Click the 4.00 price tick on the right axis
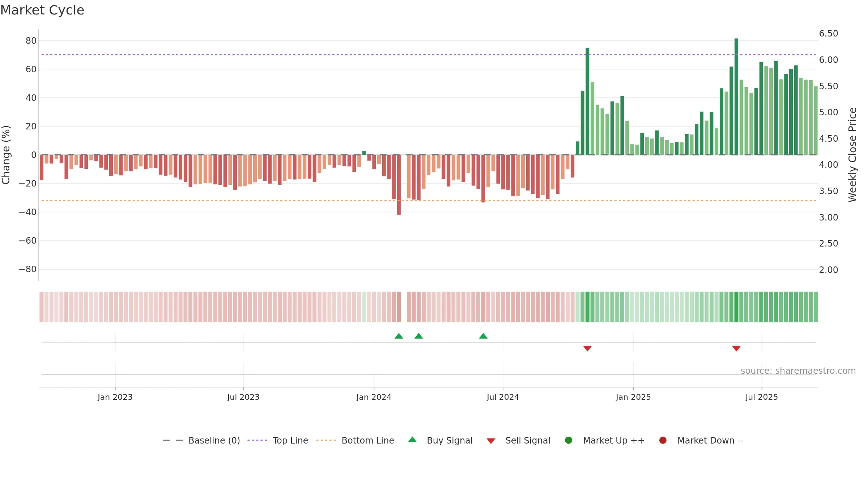 (829, 165)
